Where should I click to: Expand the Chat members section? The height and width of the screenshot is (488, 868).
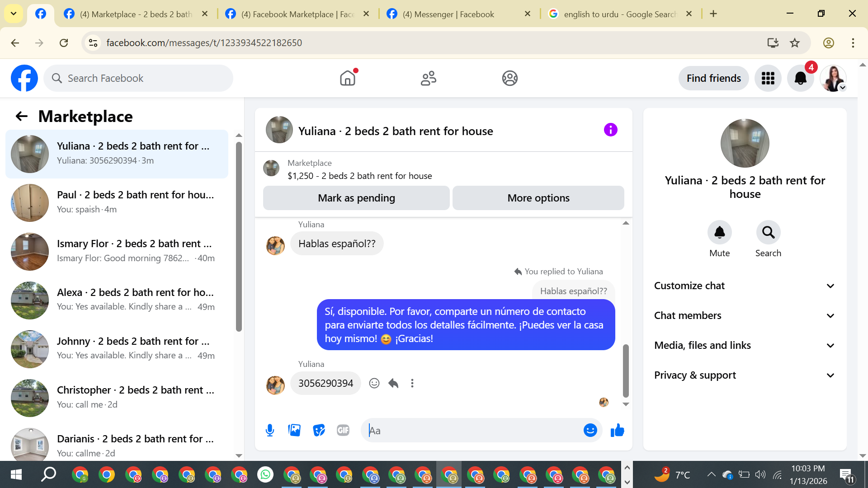coord(745,315)
